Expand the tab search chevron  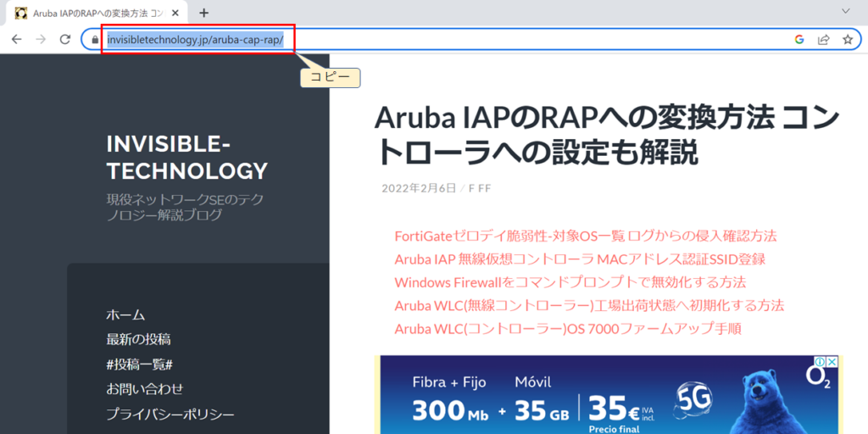point(845,11)
